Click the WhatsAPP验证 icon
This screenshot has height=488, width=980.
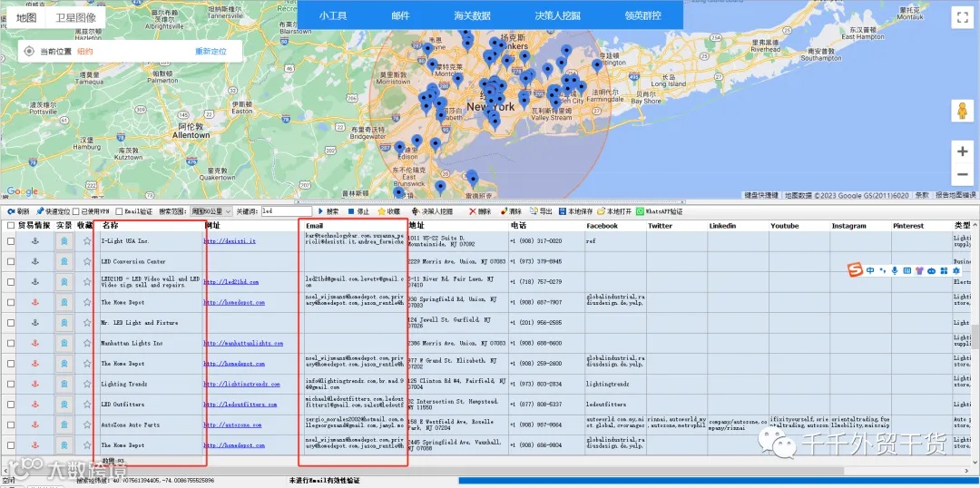tap(640, 212)
